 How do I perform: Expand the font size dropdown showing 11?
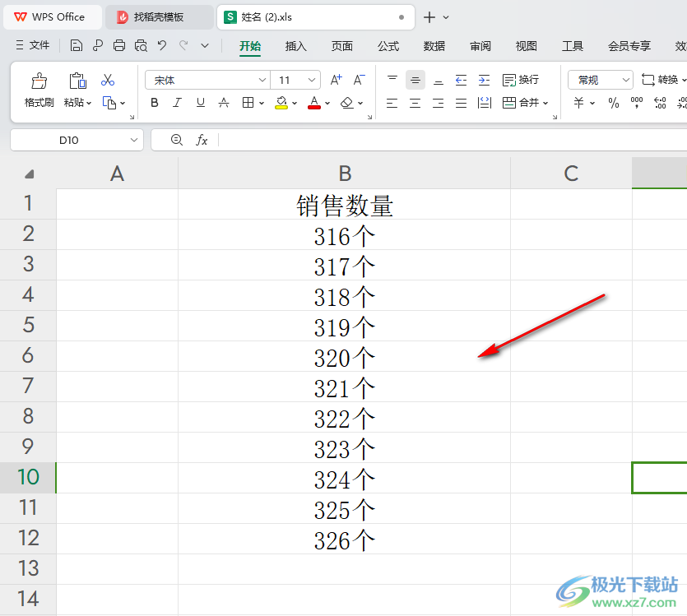coord(312,81)
